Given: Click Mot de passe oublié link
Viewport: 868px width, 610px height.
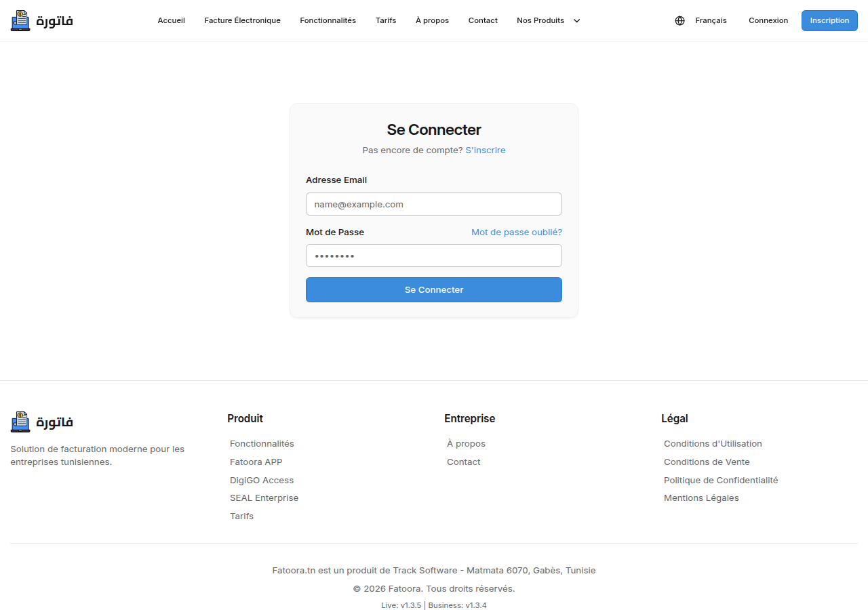Looking at the screenshot, I should (x=516, y=232).
